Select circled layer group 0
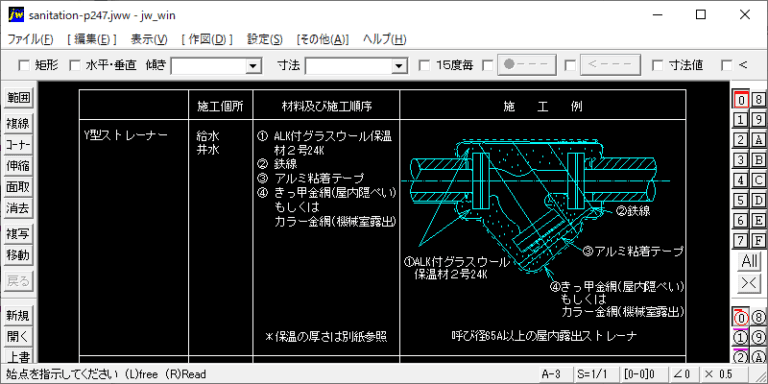Screen dimensions: 768x384 (x=741, y=318)
